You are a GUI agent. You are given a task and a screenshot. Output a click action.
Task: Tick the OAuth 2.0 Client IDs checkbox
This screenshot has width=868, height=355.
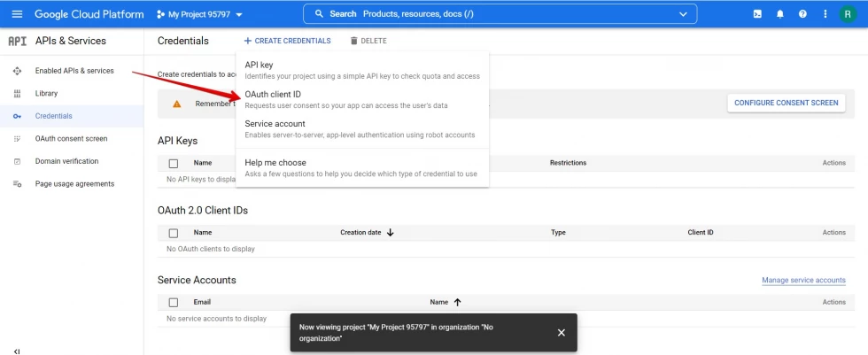[x=174, y=234]
